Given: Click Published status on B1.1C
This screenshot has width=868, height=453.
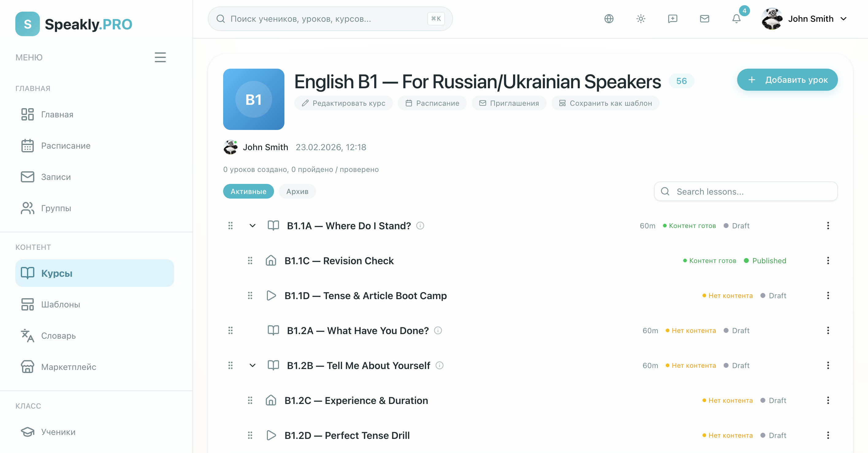Looking at the screenshot, I should tap(765, 261).
